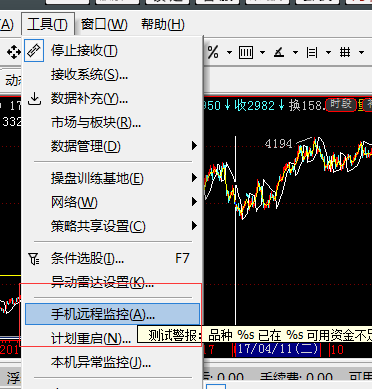This screenshot has height=389, width=372.
Task: Click the line-spacing list toolbar icon
Action: click(312, 52)
